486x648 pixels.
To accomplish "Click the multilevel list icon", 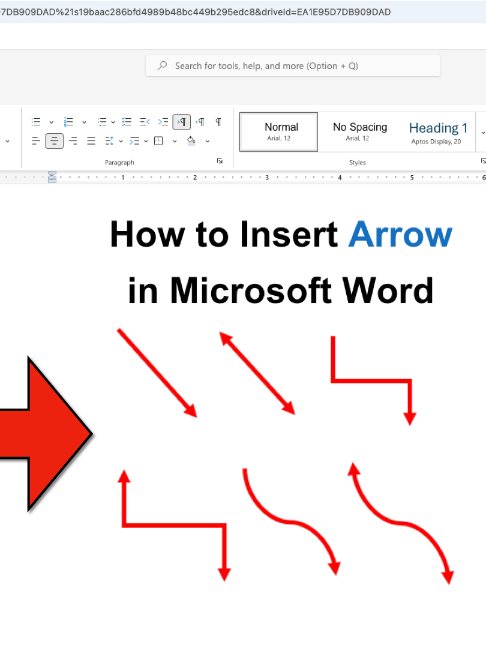I will click(102, 122).
